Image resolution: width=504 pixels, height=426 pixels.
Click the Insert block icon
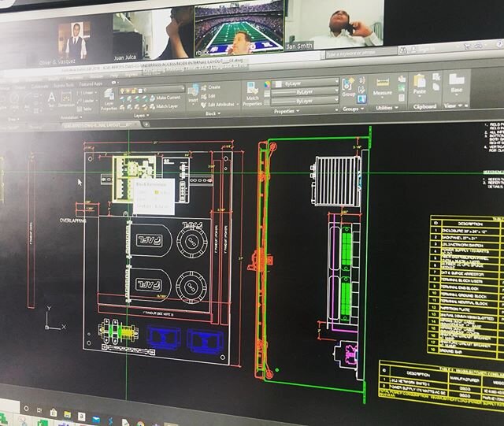click(x=193, y=93)
